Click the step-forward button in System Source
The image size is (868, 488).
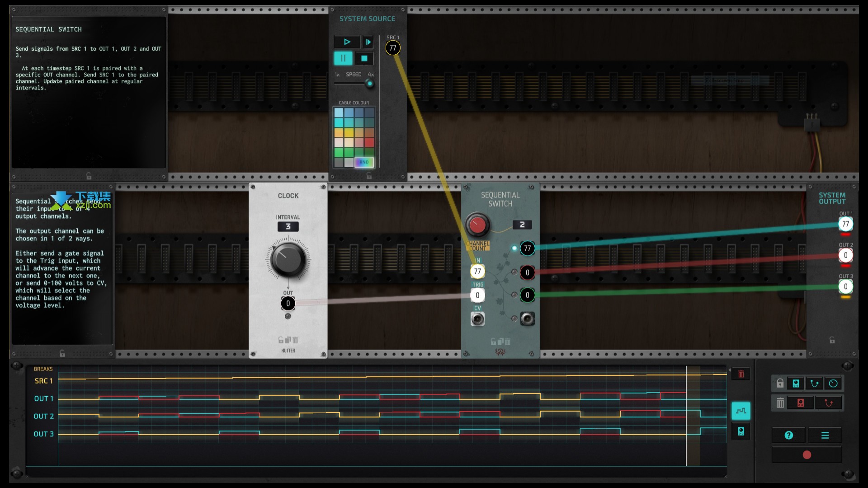[x=368, y=41]
